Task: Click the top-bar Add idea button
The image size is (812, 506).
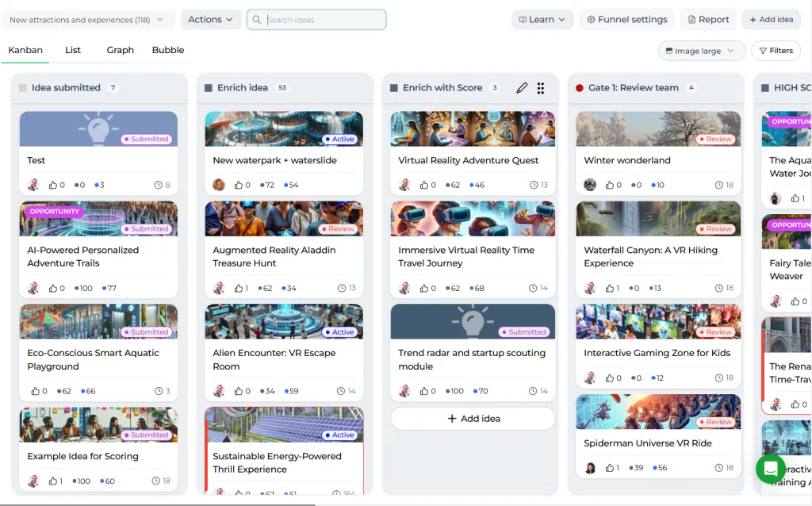Action: pos(772,20)
